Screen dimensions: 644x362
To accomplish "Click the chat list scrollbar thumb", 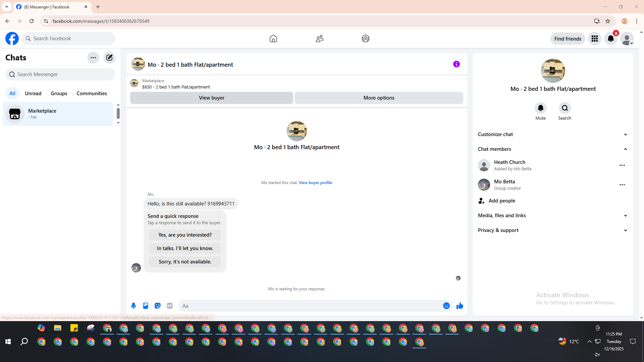I will [118, 114].
